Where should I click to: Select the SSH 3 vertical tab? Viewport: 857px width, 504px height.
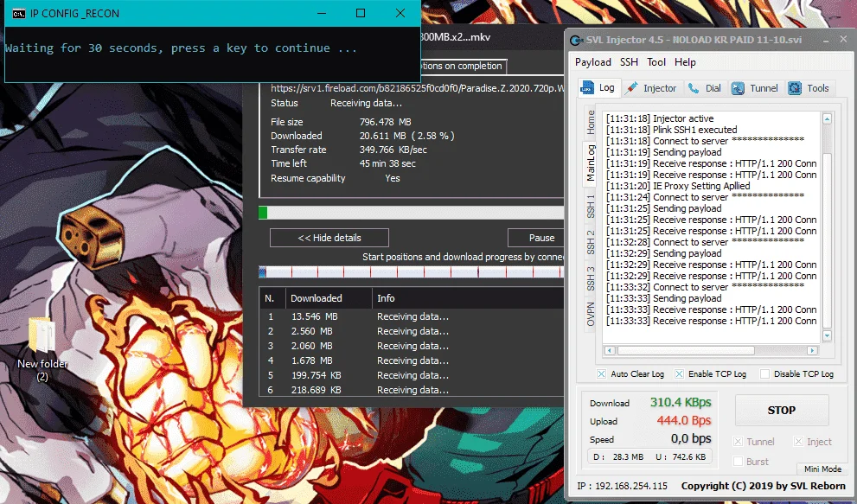pos(591,278)
